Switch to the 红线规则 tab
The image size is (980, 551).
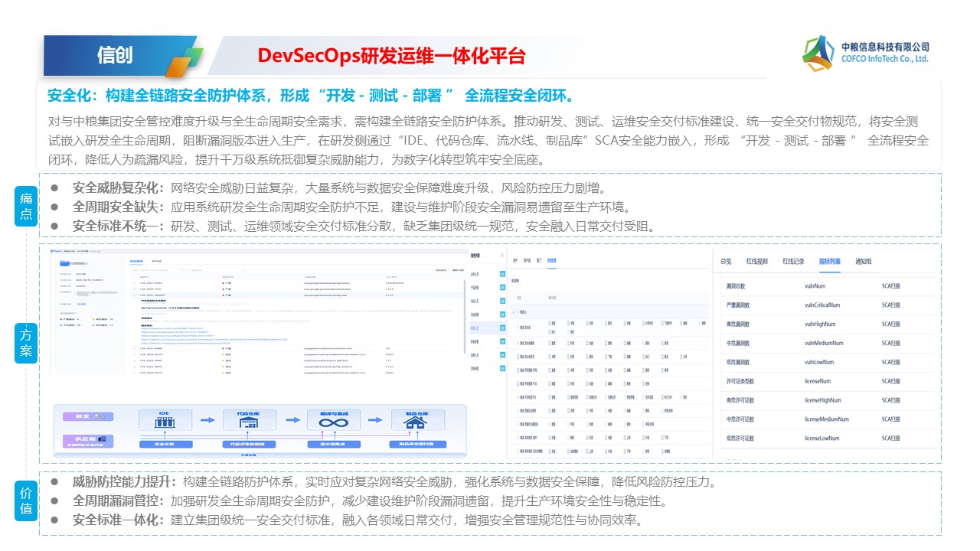tap(756, 261)
